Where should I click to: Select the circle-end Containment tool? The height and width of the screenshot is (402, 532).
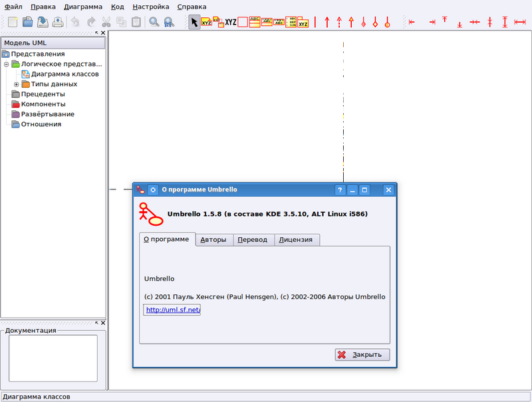coord(388,22)
